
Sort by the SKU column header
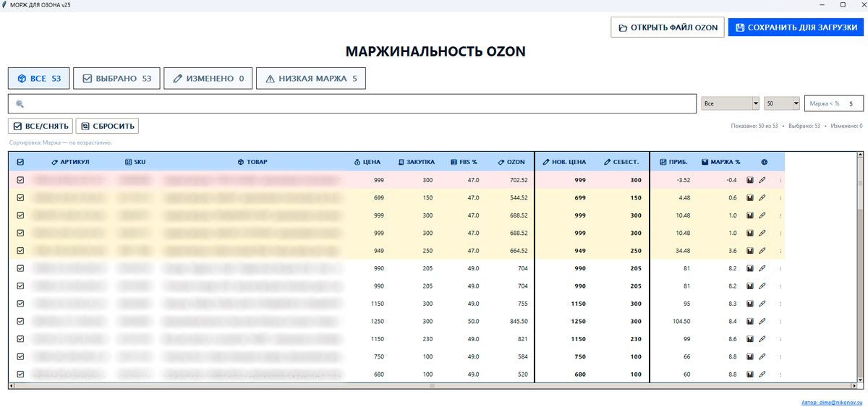pos(135,162)
